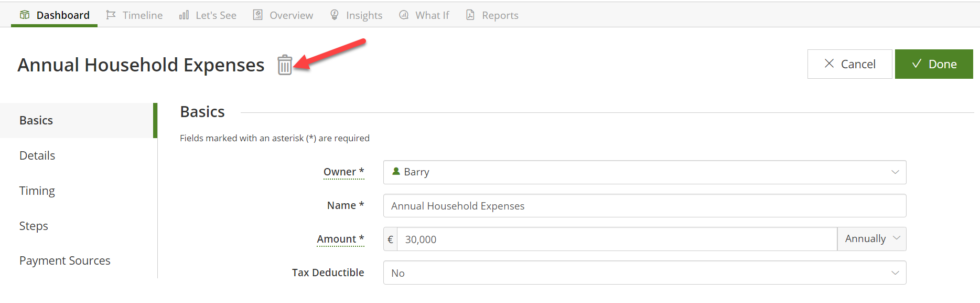Click the Let's See bar chart icon

coord(184,15)
